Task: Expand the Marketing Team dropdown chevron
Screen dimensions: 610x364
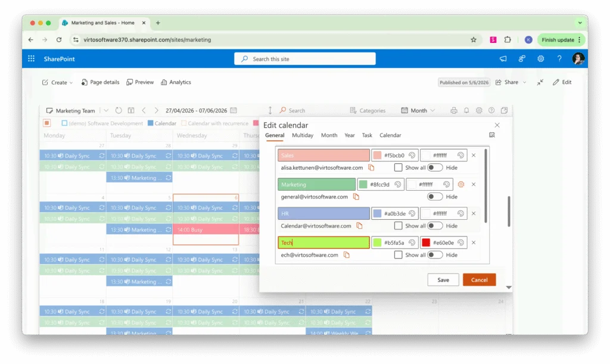Action: coord(106,110)
